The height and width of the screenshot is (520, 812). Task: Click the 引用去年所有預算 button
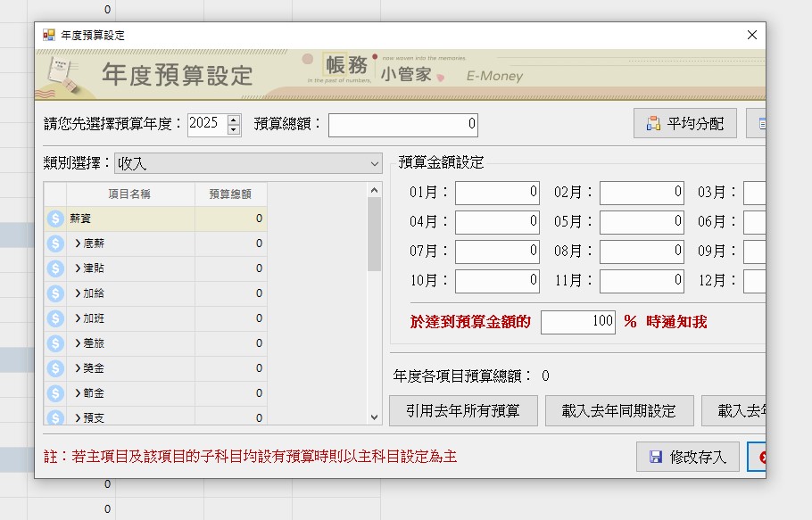[x=463, y=411]
